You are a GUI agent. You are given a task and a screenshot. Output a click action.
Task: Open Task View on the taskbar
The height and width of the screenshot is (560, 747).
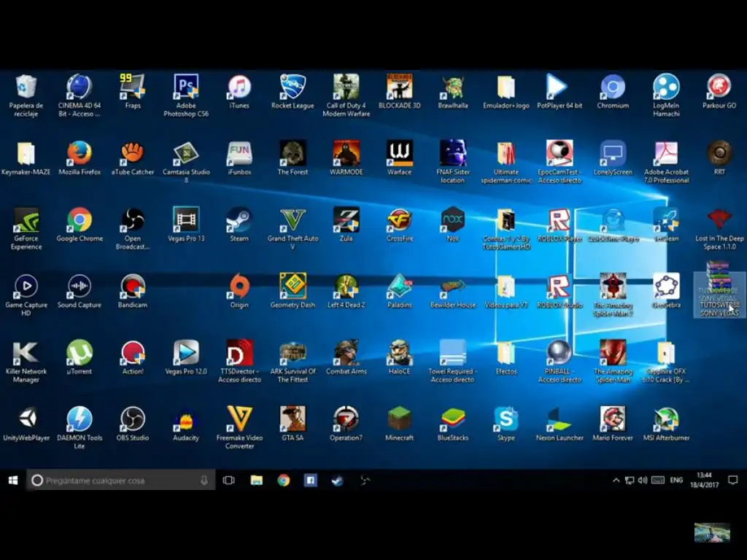point(228,481)
